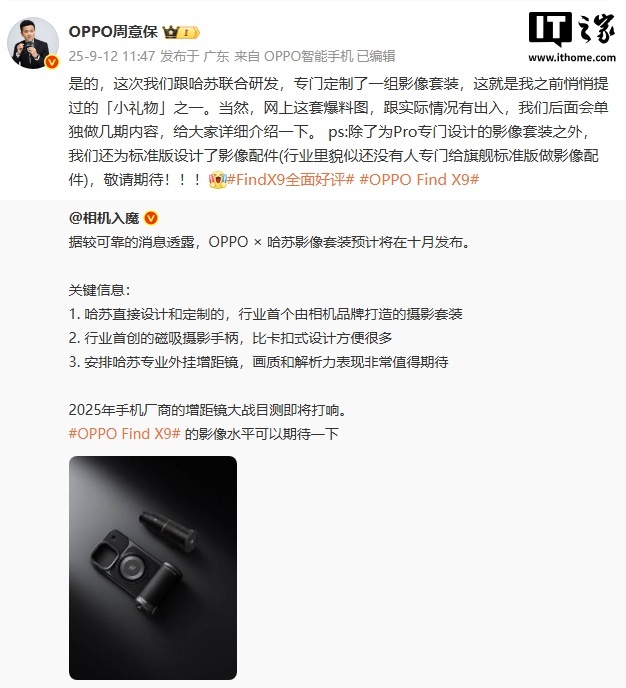Click the teleconverter lens in the product image
Image resolution: width=626 pixels, height=688 pixels.
168,530
